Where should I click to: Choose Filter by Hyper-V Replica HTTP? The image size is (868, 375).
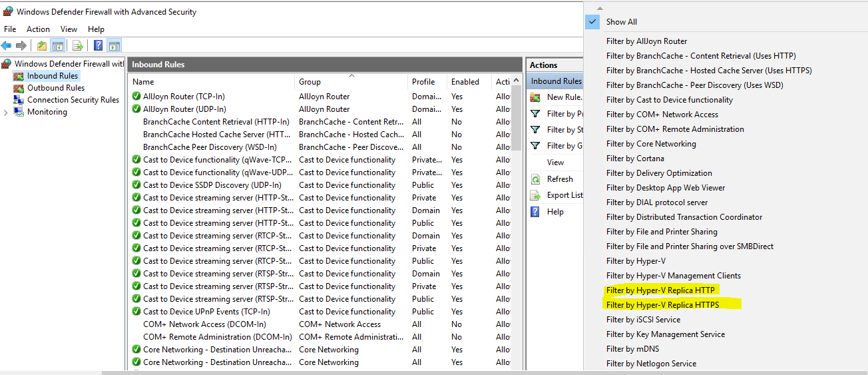click(661, 290)
